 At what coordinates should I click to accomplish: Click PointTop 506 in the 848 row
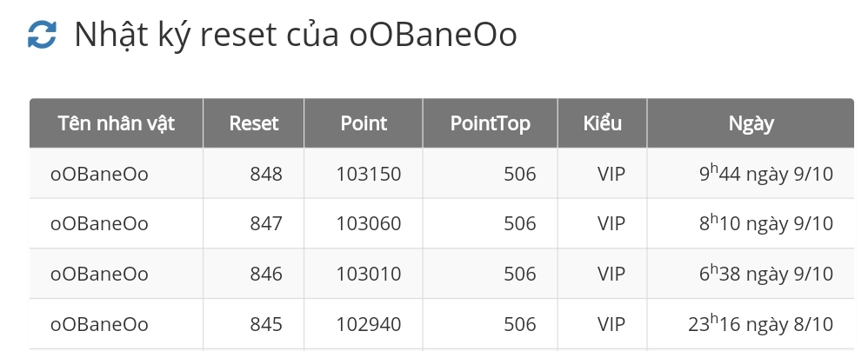tap(519, 174)
